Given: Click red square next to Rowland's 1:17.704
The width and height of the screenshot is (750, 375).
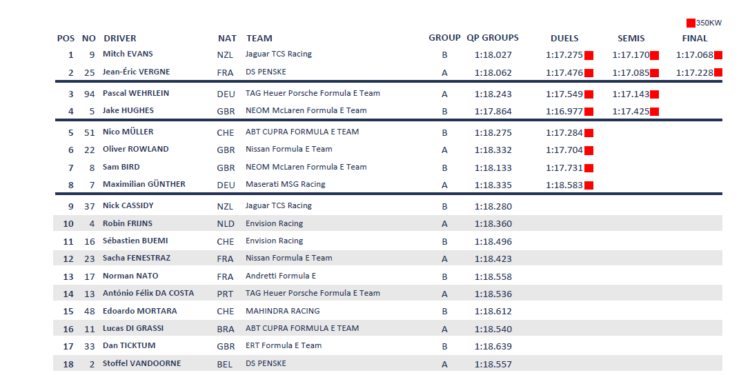Looking at the screenshot, I should click(x=589, y=151).
